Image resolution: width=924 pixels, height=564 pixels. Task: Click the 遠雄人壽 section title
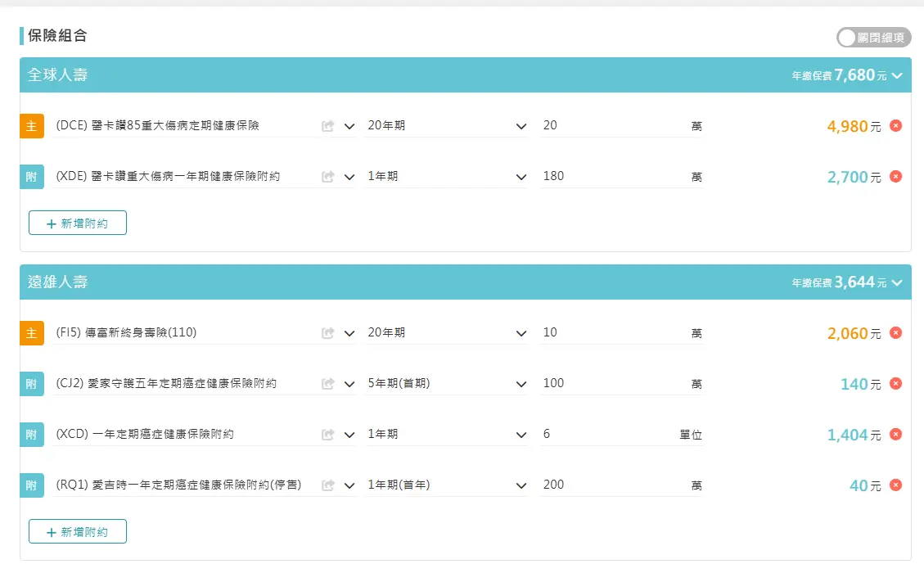pyautogui.click(x=58, y=282)
